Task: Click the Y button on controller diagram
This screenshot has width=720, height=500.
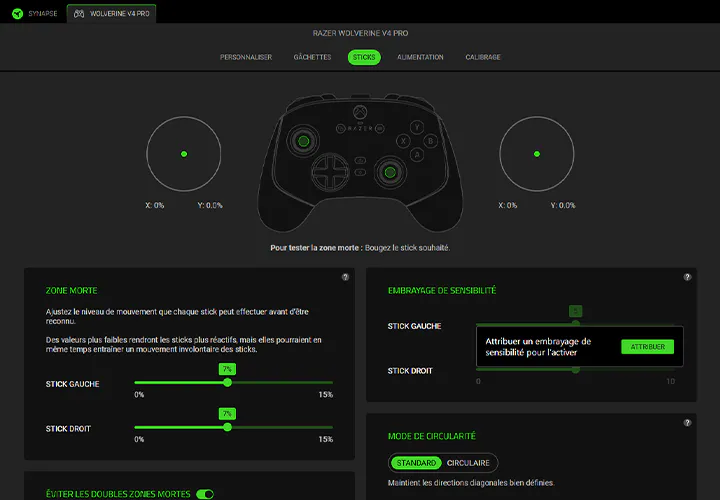Action: click(417, 127)
